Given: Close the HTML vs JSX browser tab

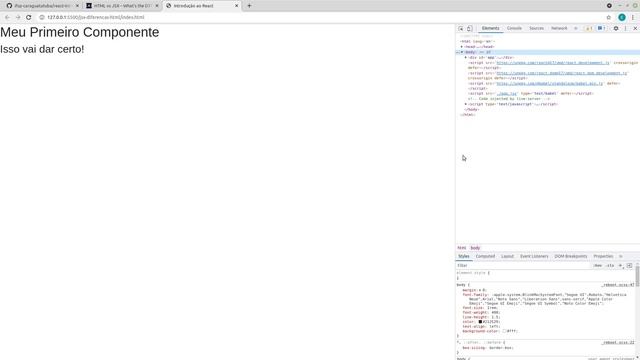Looking at the screenshot, I should pos(157,6).
